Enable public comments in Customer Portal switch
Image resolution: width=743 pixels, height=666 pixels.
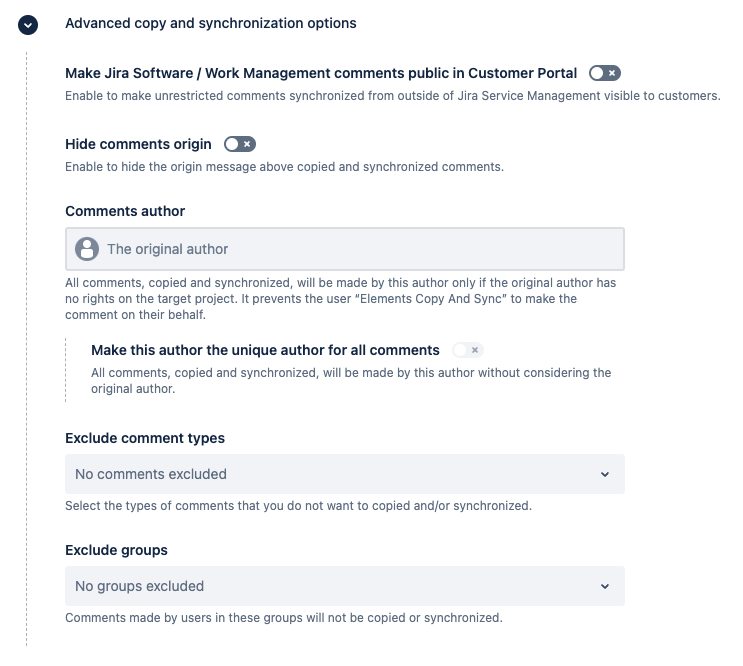605,73
